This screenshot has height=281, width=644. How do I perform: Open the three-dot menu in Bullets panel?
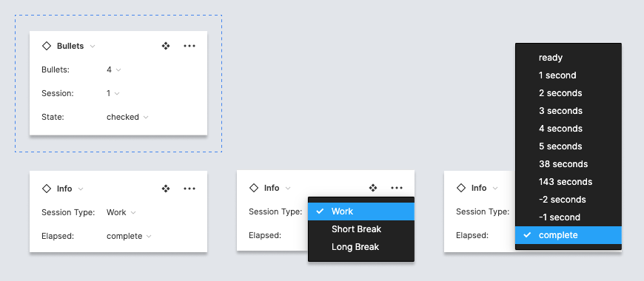(x=189, y=46)
